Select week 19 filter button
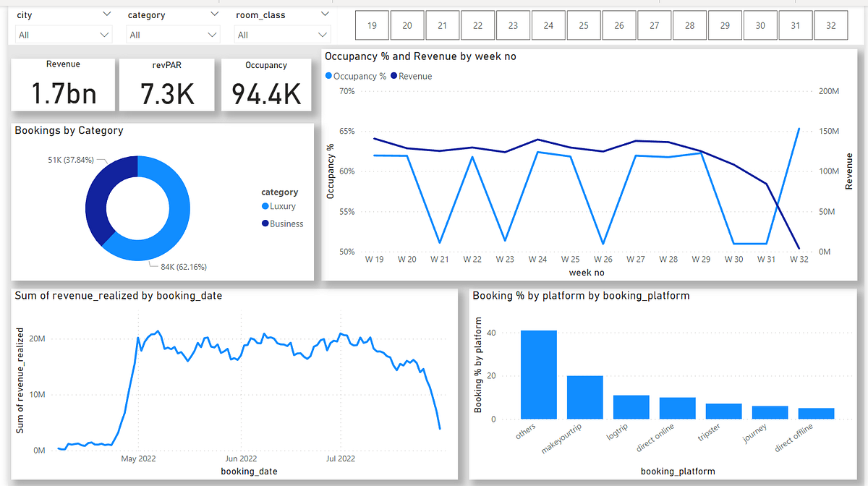 (372, 25)
